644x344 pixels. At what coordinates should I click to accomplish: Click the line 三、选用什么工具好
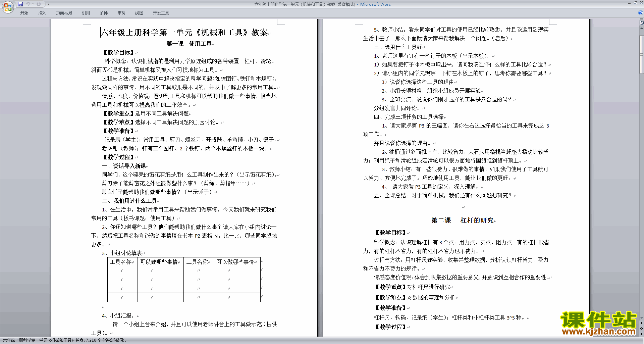coord(398,47)
